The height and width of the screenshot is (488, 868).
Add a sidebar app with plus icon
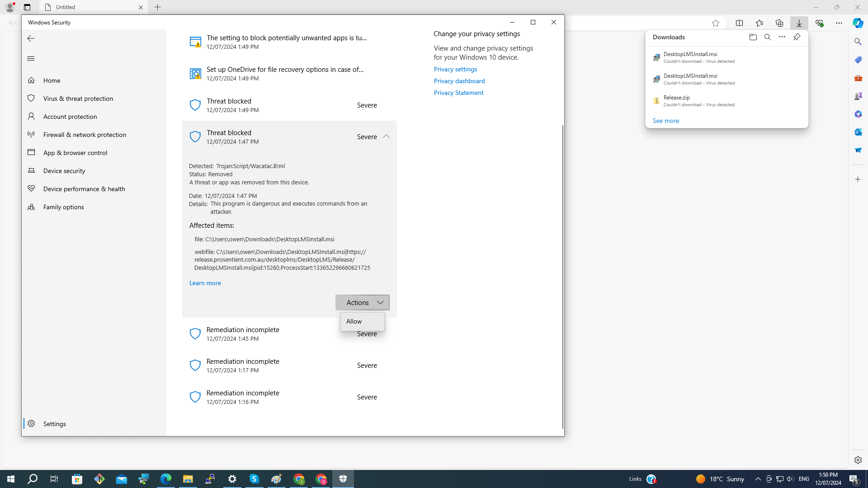tap(858, 179)
